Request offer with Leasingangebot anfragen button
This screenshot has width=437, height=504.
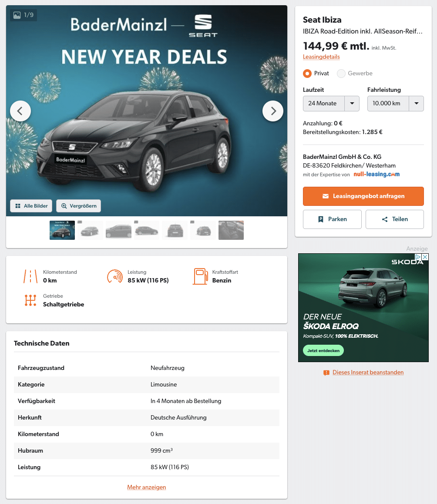(363, 196)
